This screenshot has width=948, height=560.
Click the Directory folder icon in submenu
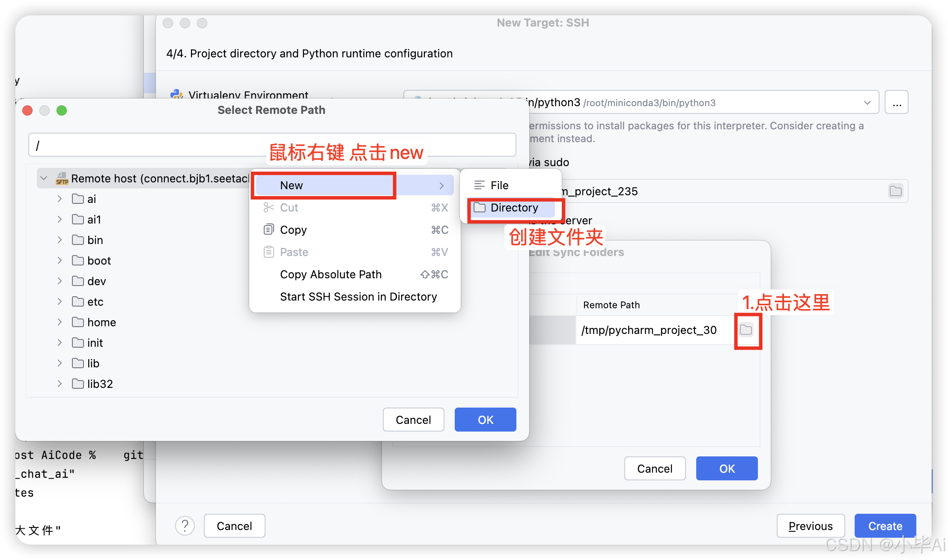(x=480, y=208)
